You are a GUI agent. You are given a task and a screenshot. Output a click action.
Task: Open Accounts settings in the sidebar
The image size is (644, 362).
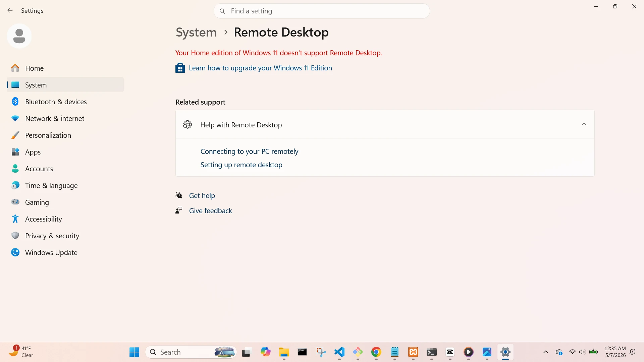tap(65, 169)
